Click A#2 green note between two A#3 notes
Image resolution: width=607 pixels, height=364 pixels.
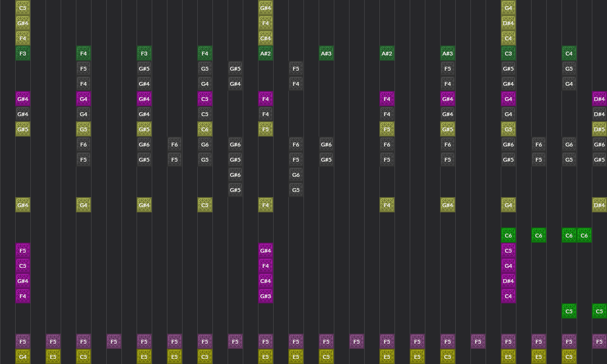tap(387, 54)
